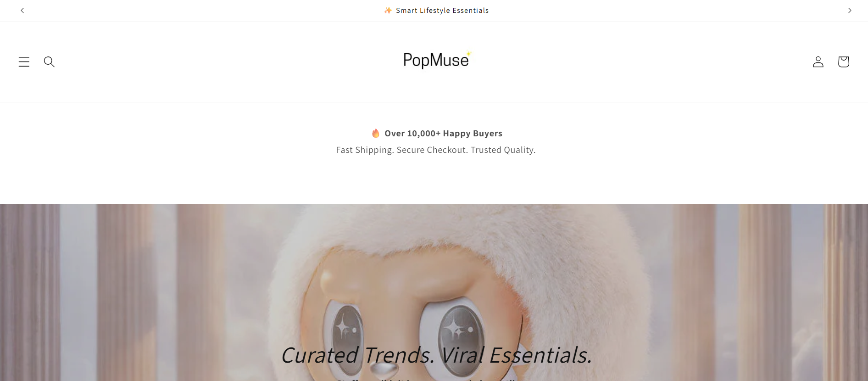The height and width of the screenshot is (381, 868).
Task: Open the shopping cart icon
Action: (x=843, y=62)
